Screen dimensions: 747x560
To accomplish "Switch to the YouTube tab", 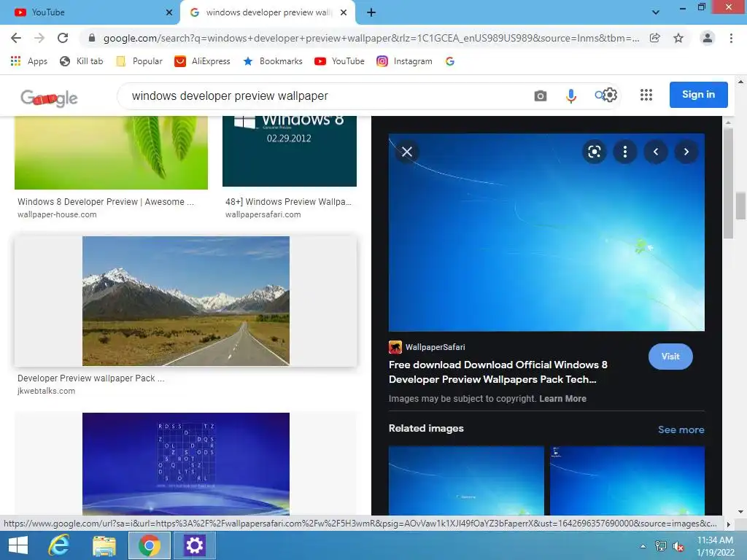I will (x=90, y=12).
